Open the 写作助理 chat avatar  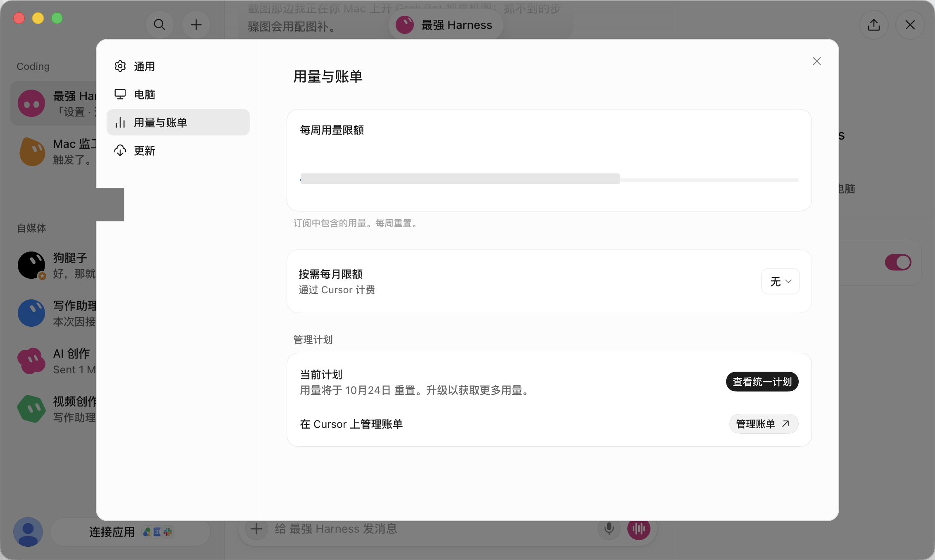(31, 313)
